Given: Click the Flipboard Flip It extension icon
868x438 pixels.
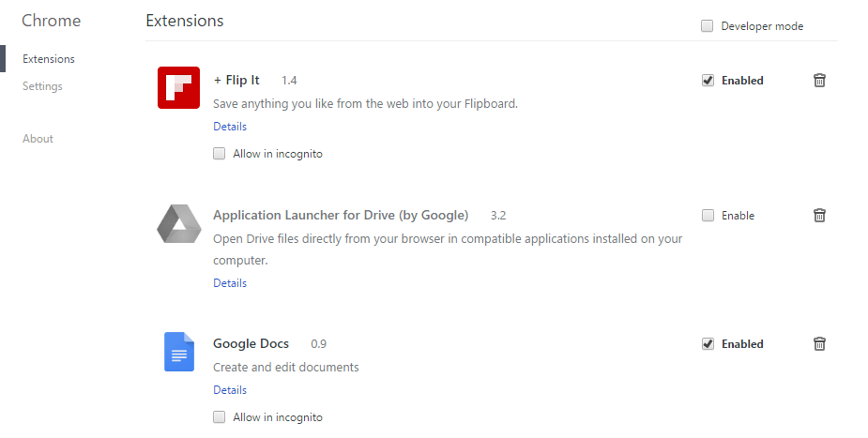Looking at the screenshot, I should tap(178, 87).
